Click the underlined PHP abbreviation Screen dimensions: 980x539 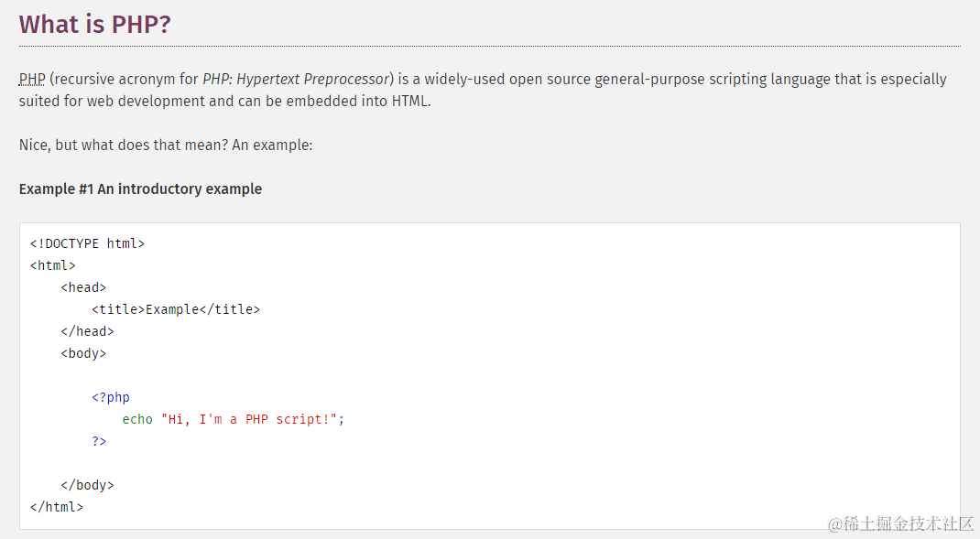click(x=32, y=80)
